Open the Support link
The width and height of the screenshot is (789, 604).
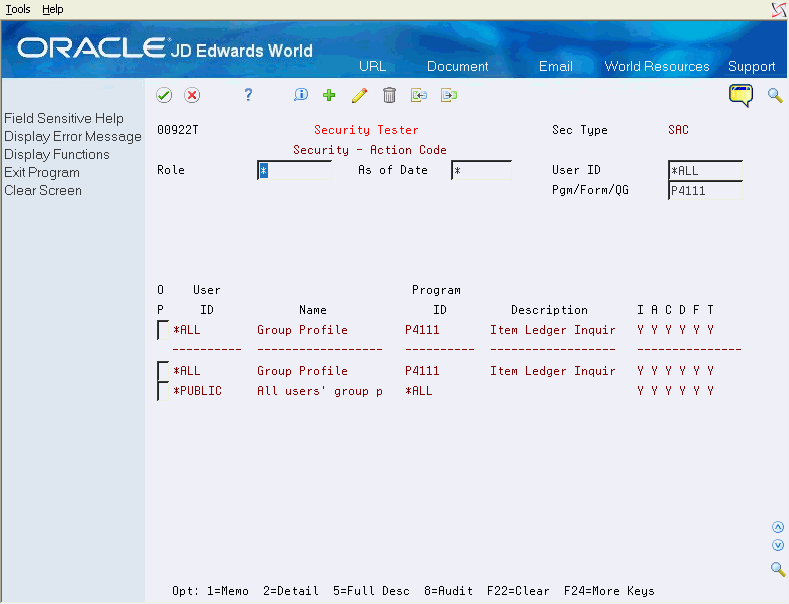751,66
